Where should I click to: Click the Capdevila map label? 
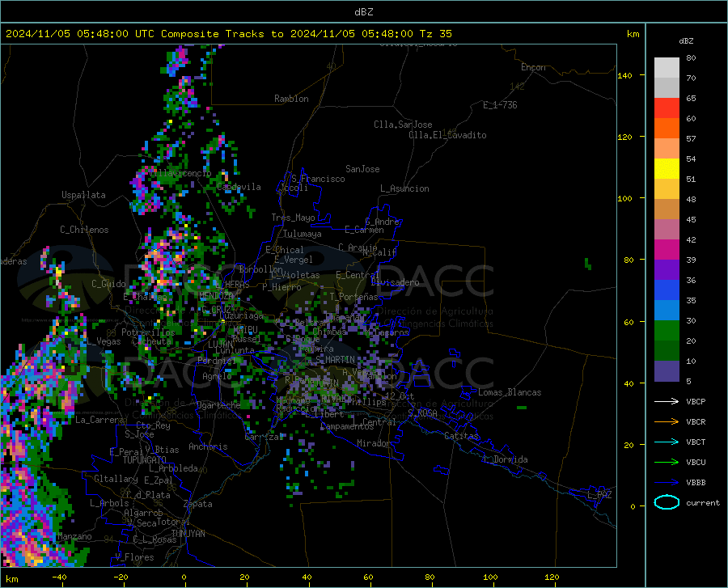point(239,187)
